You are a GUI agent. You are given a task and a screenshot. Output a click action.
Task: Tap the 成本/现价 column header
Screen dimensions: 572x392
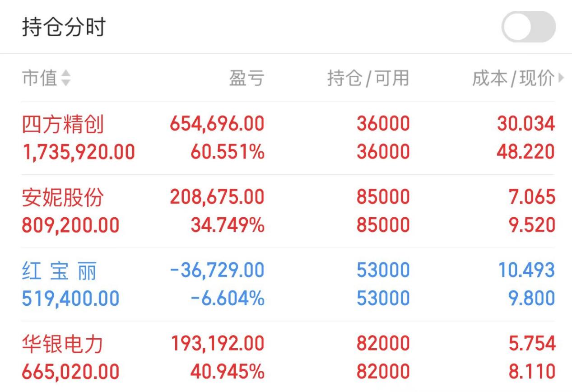click(513, 78)
